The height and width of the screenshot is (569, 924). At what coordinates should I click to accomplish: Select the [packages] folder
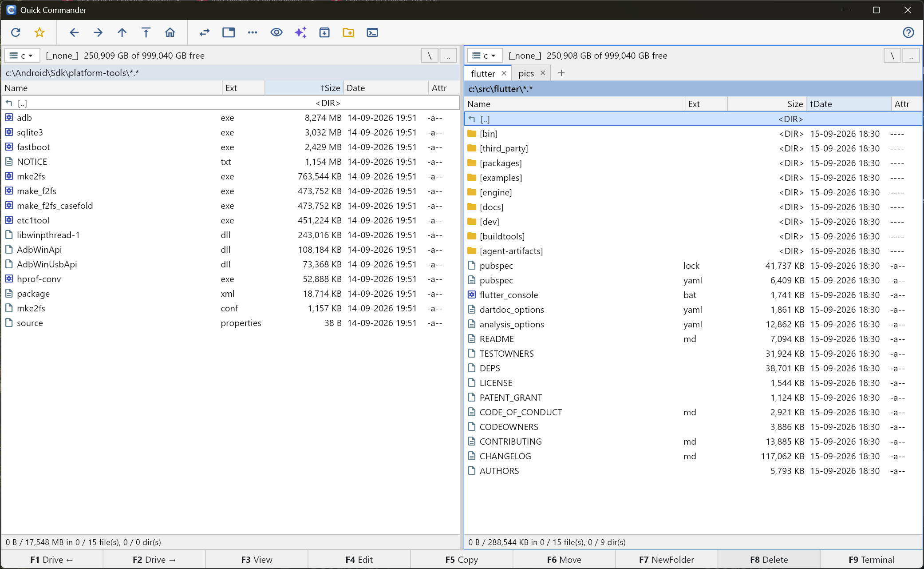coord(693,163)
